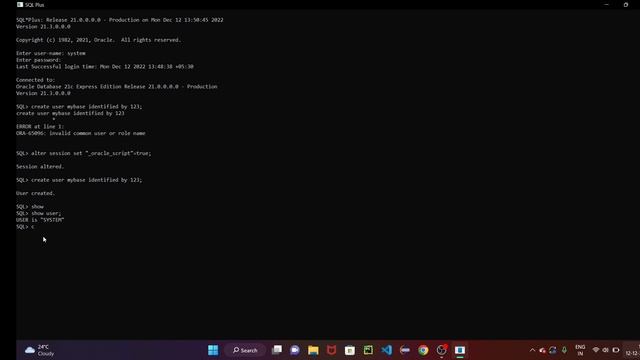Screen dimensions: 640x360
Task: Launch Google Chrome from the taskbar
Action: (x=423, y=350)
